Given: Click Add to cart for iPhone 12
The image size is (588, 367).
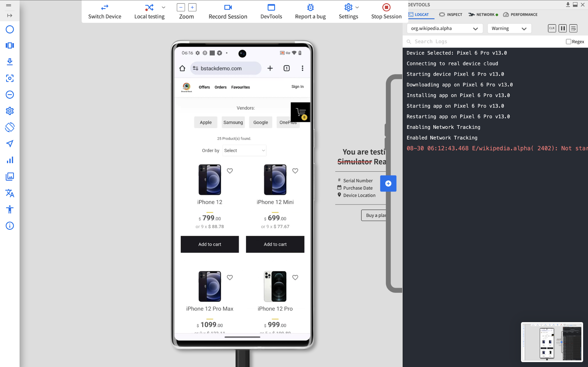Looking at the screenshot, I should (210, 244).
